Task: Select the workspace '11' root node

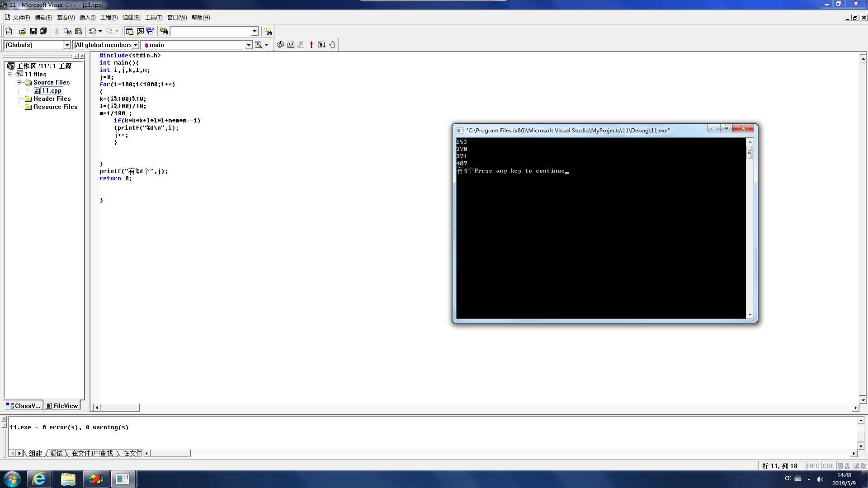Action: pyautogui.click(x=44, y=66)
